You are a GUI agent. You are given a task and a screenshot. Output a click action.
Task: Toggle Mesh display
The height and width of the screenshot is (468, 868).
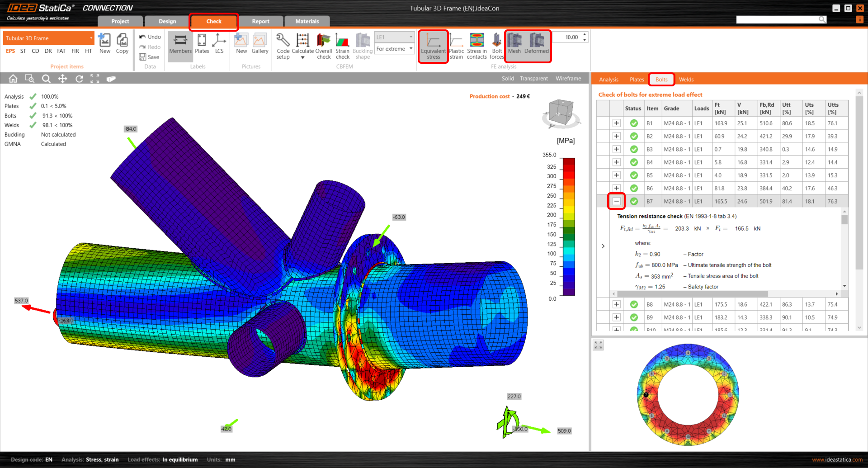(514, 44)
